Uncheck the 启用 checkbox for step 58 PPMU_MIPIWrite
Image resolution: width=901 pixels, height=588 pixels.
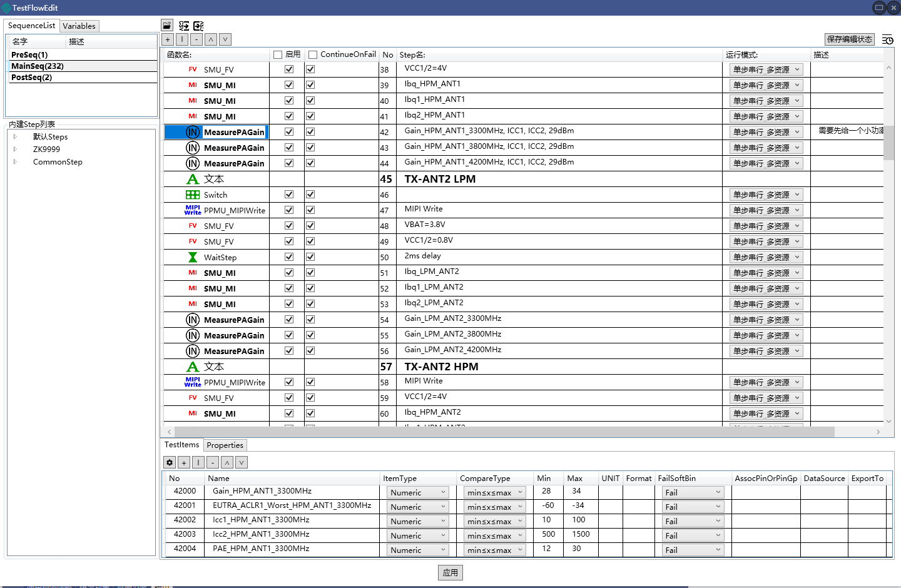(289, 382)
